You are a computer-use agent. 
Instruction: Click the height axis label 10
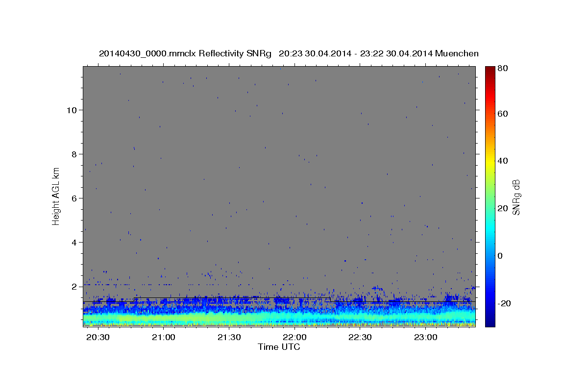coord(72,110)
